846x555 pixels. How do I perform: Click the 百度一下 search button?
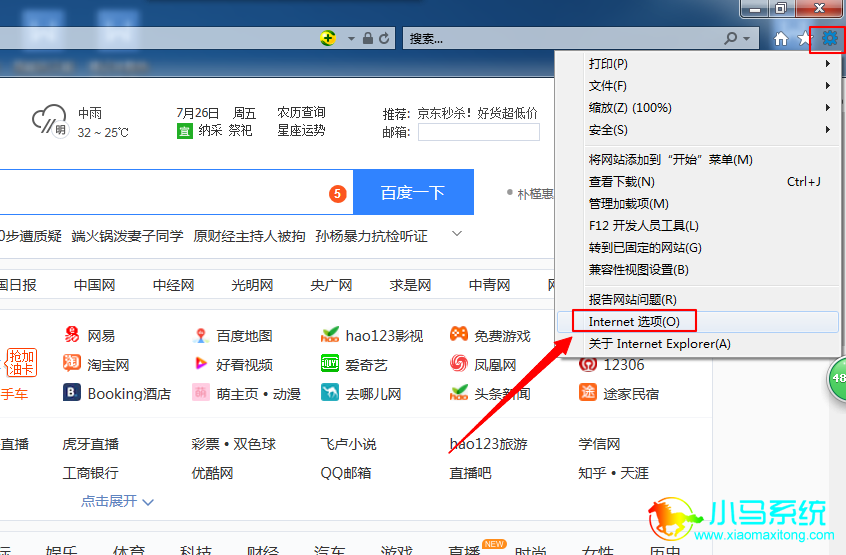tap(413, 192)
